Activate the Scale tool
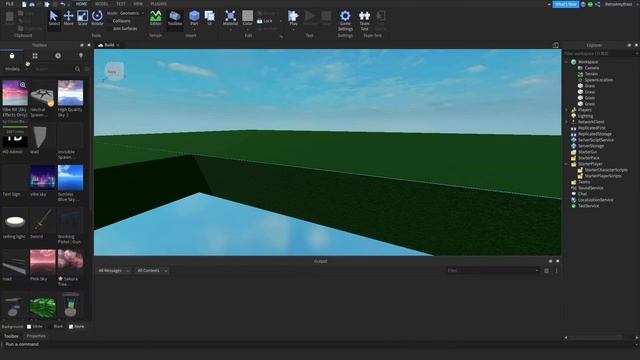Image resolution: width=640 pixels, height=360 pixels. coord(82,18)
